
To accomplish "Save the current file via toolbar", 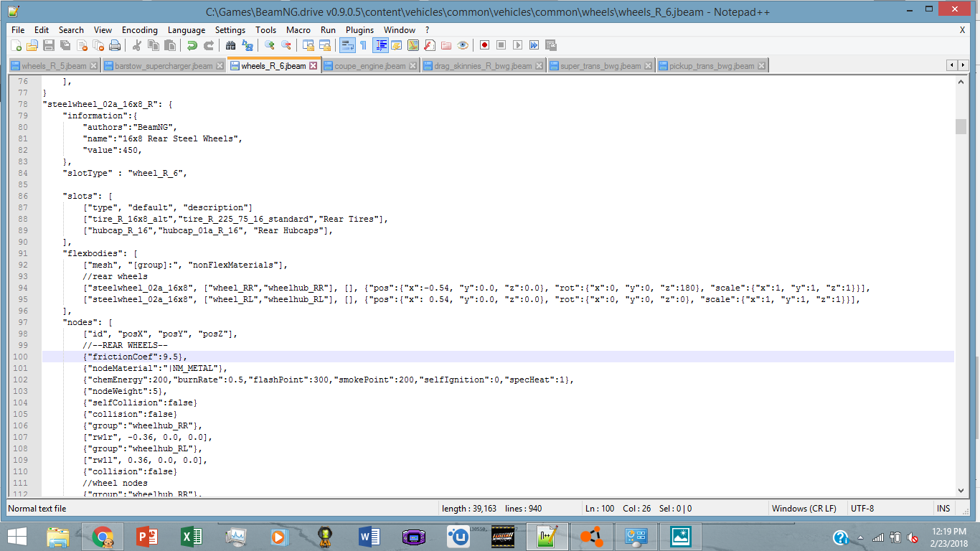I will tap(49, 45).
